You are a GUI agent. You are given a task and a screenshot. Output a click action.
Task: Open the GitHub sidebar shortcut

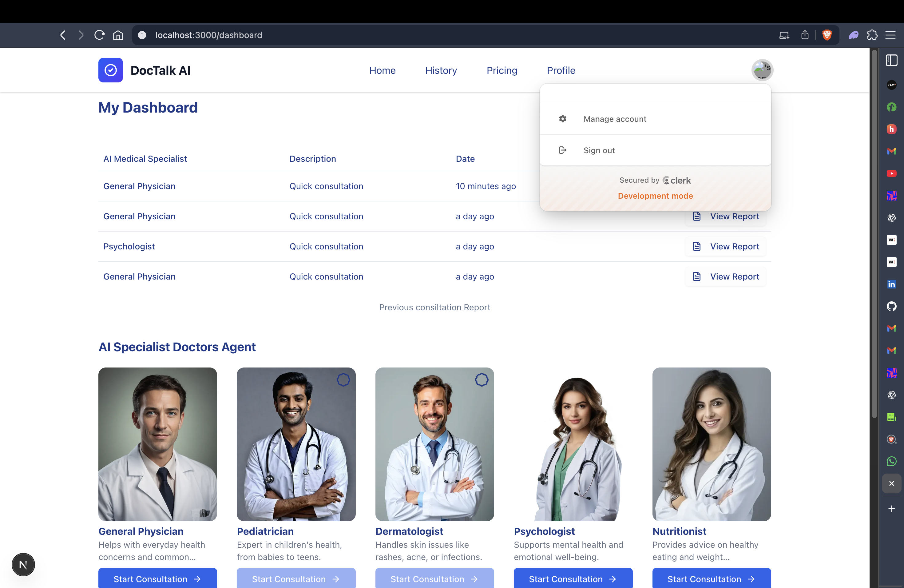coord(891,306)
